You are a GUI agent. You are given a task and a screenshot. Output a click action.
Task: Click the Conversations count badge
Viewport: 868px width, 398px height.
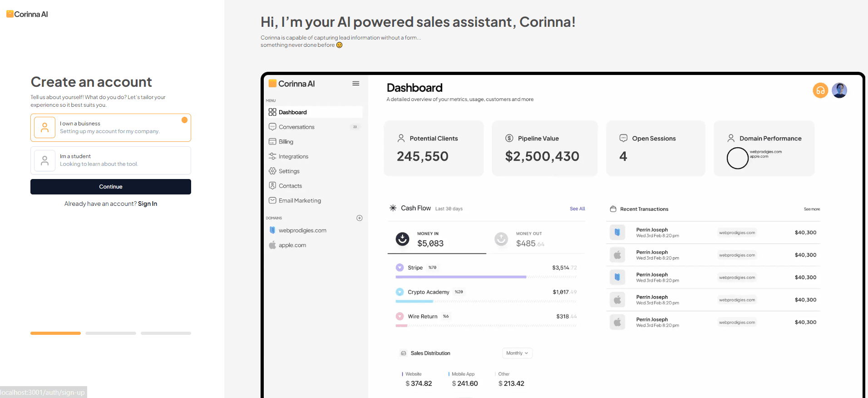tap(355, 127)
